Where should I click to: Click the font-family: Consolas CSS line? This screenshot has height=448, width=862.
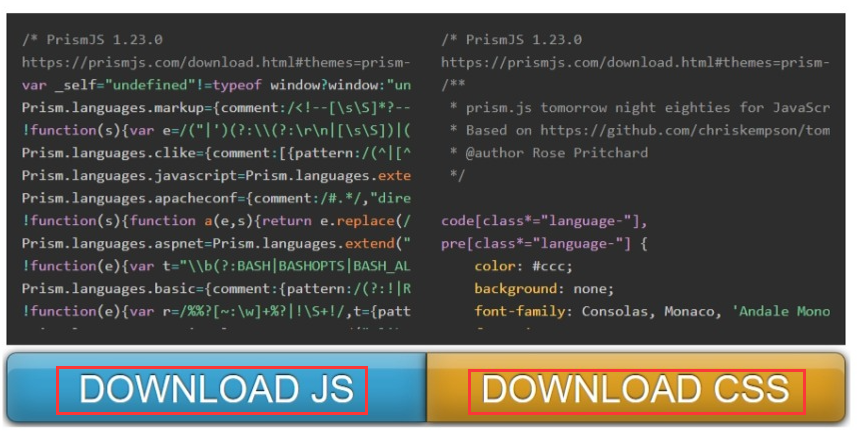pos(652,311)
